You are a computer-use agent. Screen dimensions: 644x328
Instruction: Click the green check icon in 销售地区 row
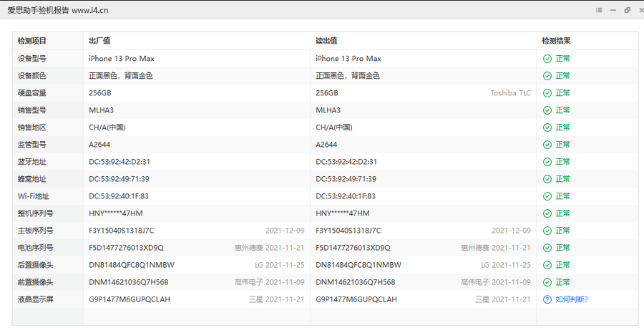coord(547,127)
